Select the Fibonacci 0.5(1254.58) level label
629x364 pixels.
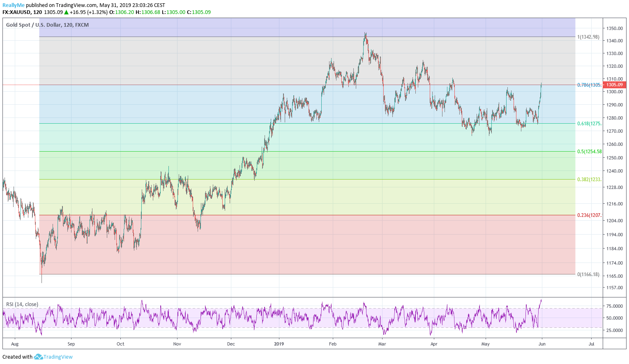click(x=590, y=152)
